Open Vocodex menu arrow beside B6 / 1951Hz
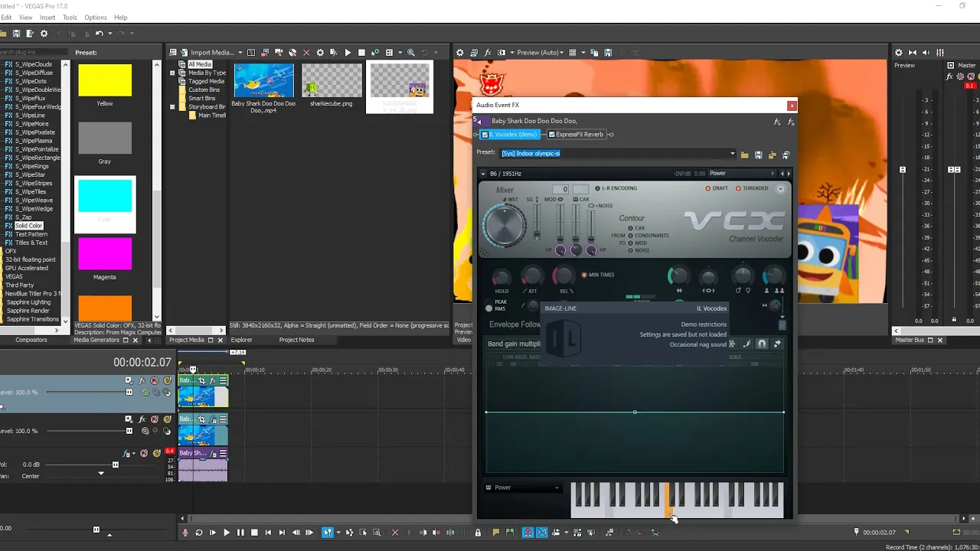Image resolution: width=980 pixels, height=551 pixels. tap(483, 174)
